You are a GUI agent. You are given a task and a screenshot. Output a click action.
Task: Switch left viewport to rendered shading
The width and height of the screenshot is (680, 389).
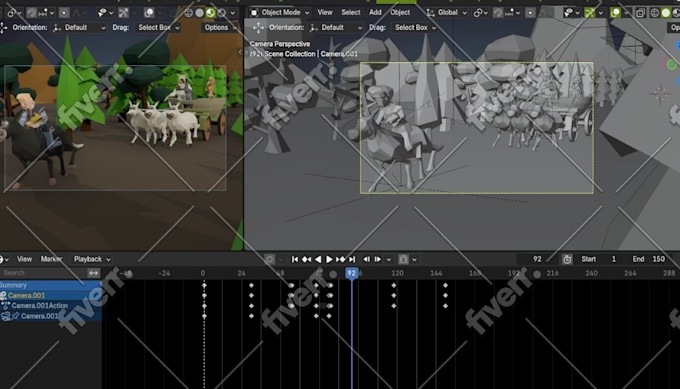tap(222, 13)
